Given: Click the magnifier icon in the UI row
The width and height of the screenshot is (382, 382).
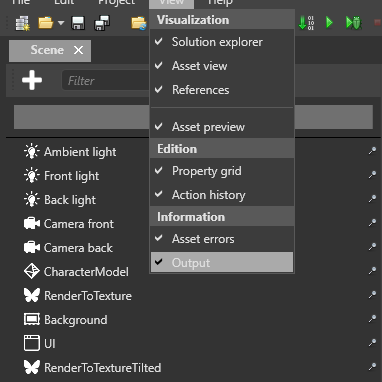Looking at the screenshot, I should click(x=372, y=343).
